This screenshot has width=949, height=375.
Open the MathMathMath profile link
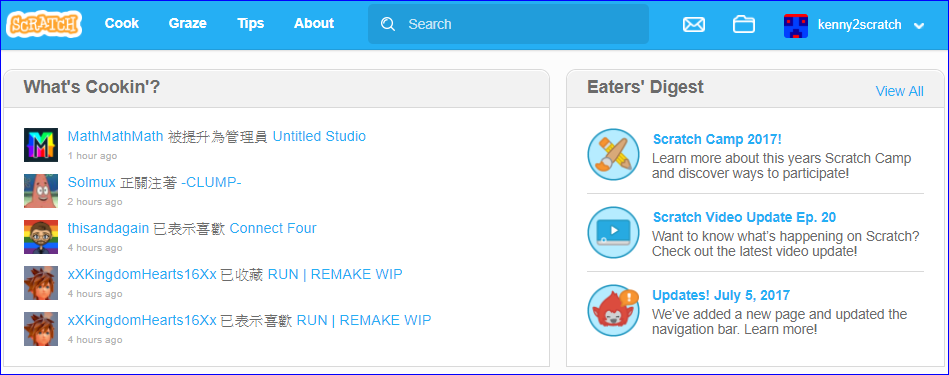tap(116, 136)
